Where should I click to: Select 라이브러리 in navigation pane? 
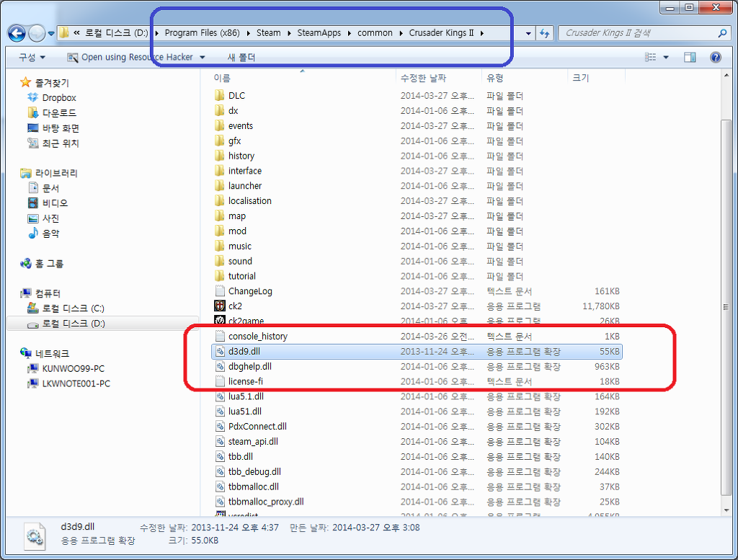tap(56, 173)
